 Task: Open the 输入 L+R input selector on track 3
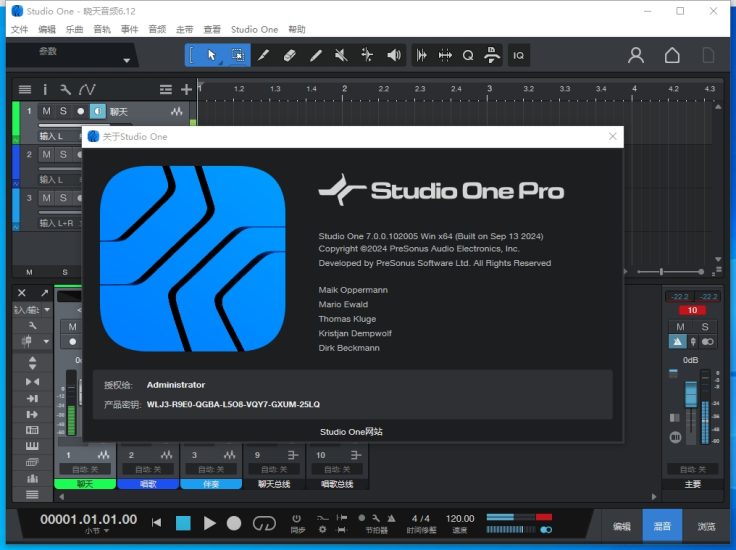point(60,223)
